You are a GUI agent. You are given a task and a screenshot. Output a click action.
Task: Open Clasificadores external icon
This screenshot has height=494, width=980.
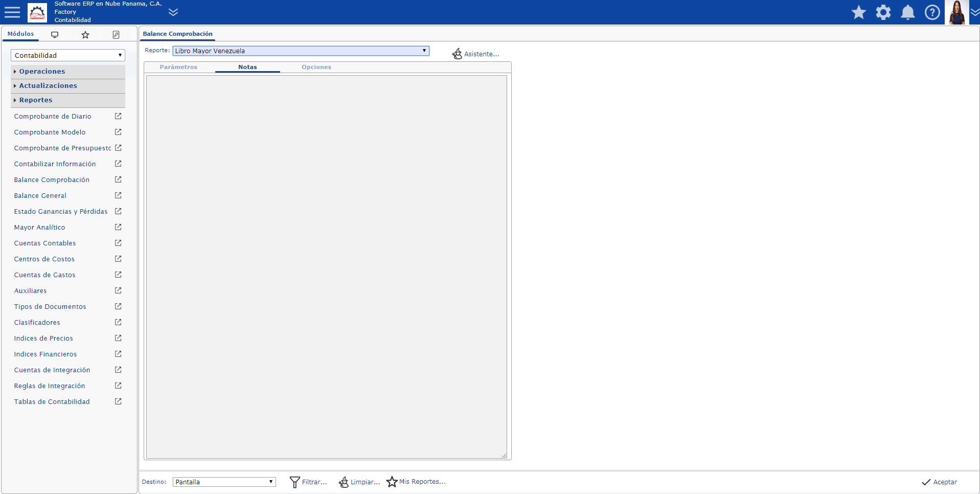[x=118, y=322]
